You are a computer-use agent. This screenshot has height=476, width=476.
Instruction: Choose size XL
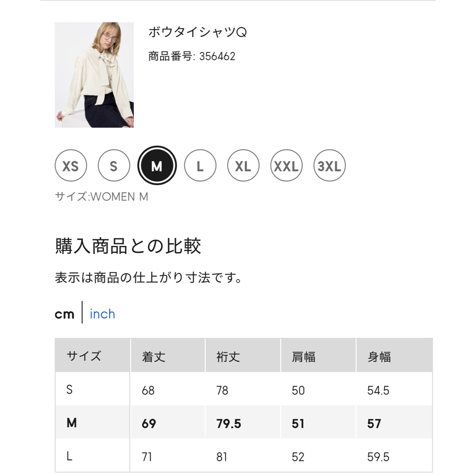243,165
